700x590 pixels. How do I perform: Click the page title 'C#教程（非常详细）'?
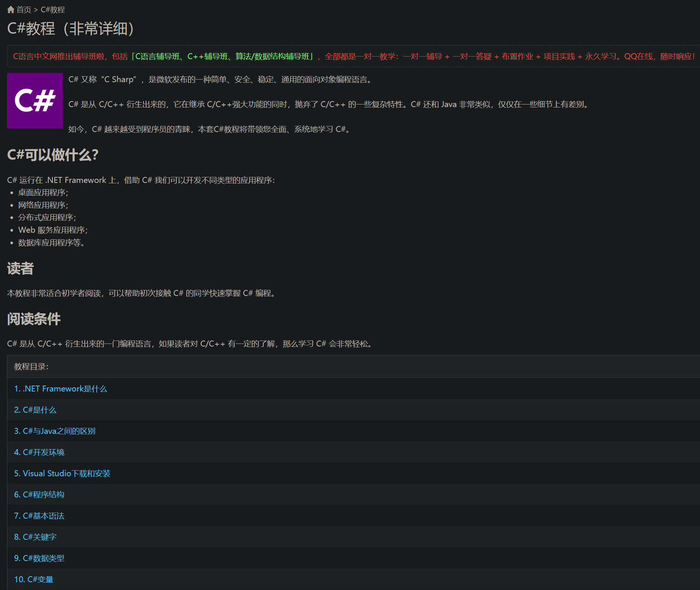pos(71,29)
